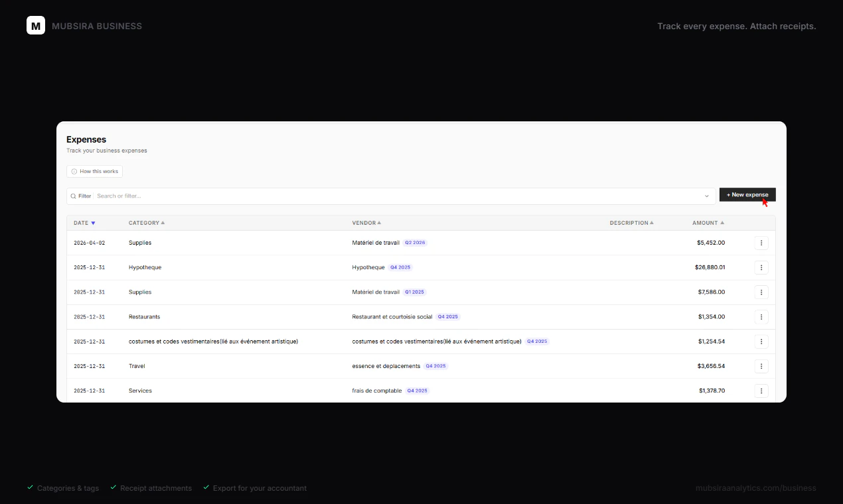Click the Vendor column sort arrow
The height and width of the screenshot is (504, 843).
pyautogui.click(x=380, y=223)
